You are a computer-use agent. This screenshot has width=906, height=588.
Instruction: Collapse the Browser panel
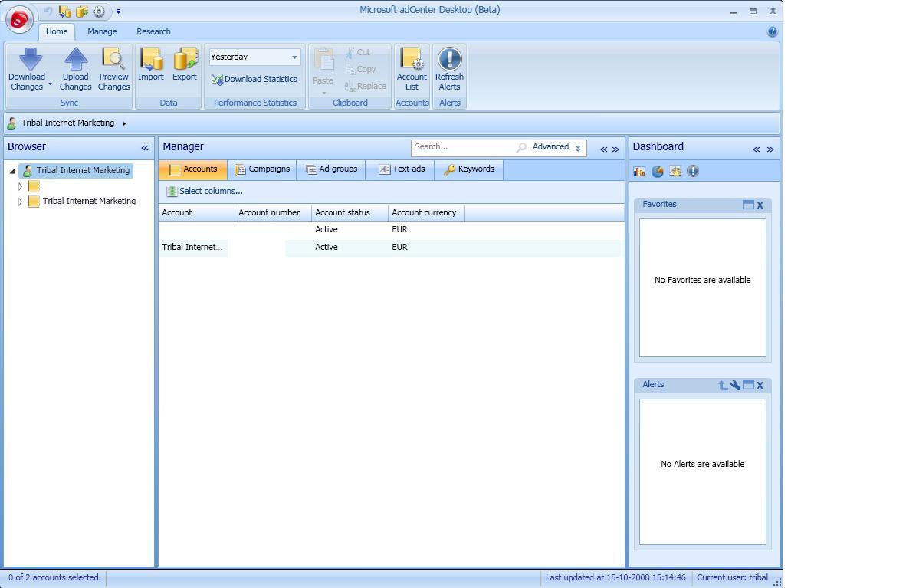click(144, 149)
